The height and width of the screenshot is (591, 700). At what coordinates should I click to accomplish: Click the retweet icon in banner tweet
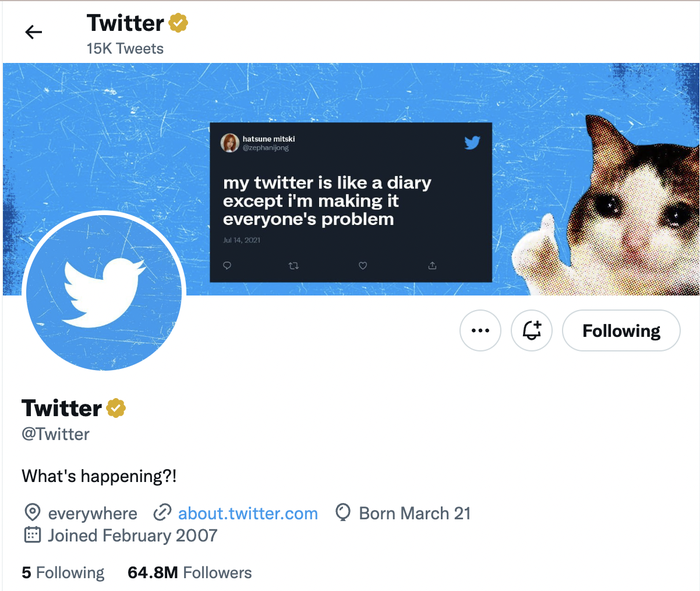(293, 265)
